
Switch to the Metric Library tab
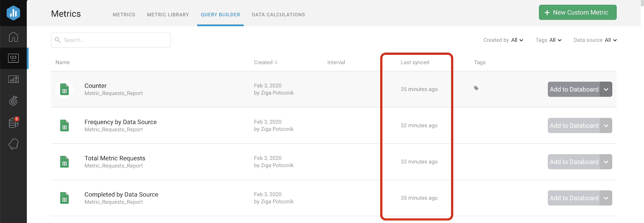(x=168, y=14)
